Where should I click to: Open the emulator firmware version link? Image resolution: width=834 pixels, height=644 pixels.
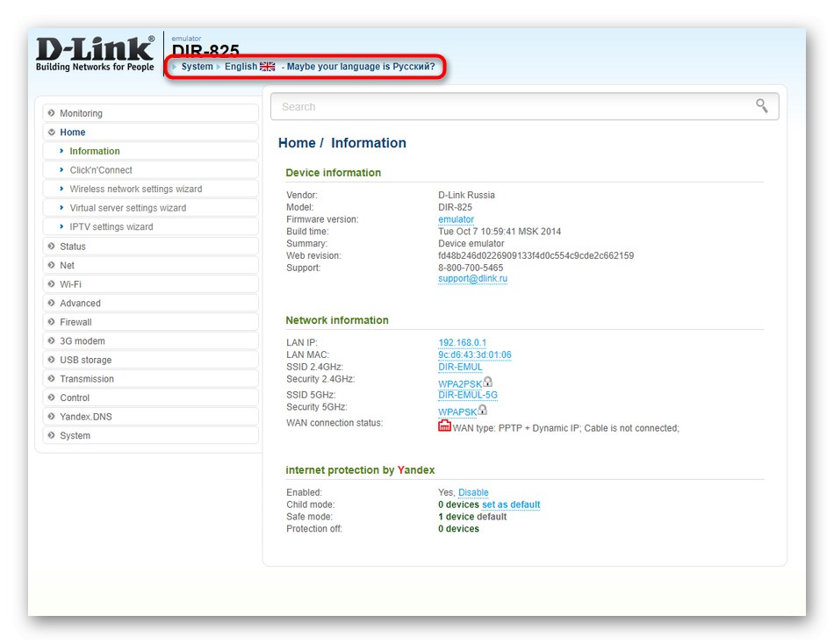[x=456, y=219]
